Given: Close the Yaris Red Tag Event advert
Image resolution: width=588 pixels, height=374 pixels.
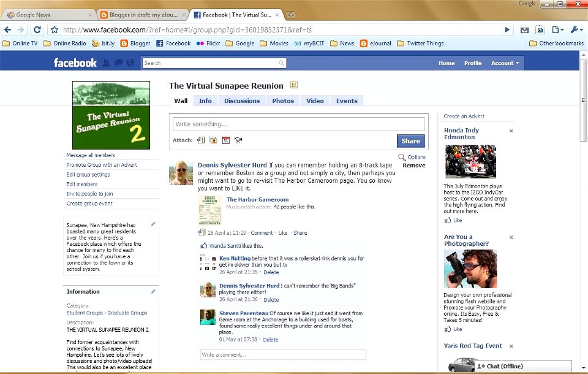Looking at the screenshot, I should pyautogui.click(x=511, y=346).
